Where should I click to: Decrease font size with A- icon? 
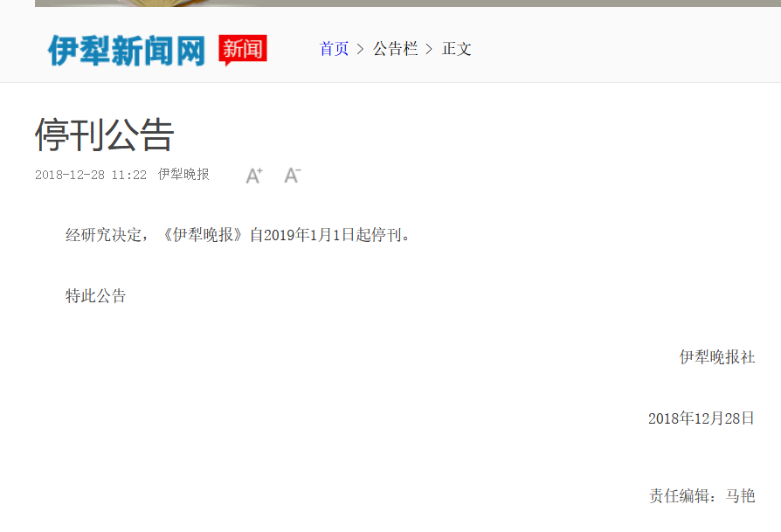click(x=292, y=176)
